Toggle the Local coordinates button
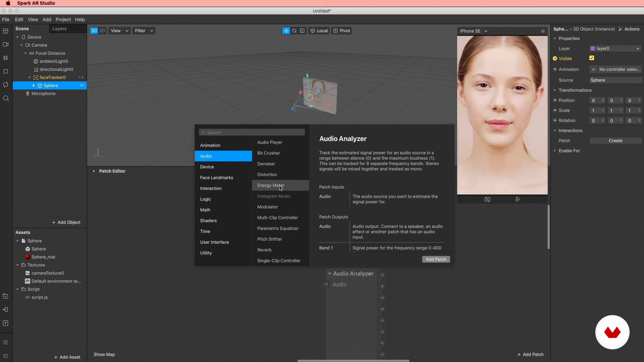 point(319,31)
